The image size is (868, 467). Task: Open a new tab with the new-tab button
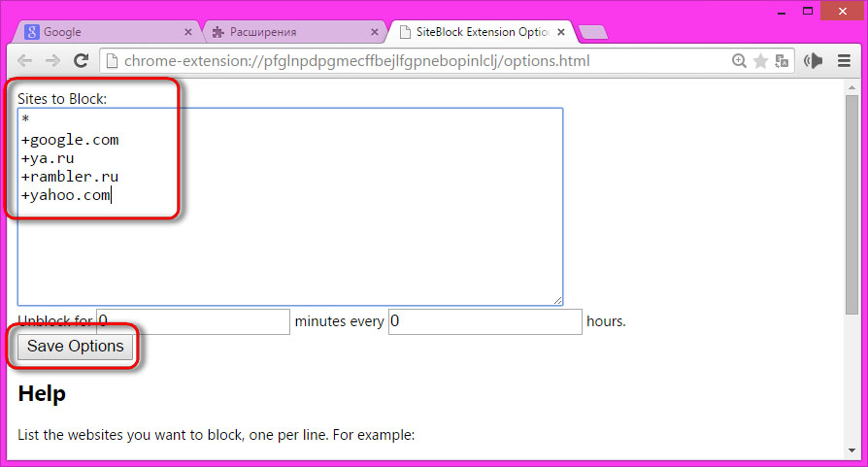tap(593, 33)
